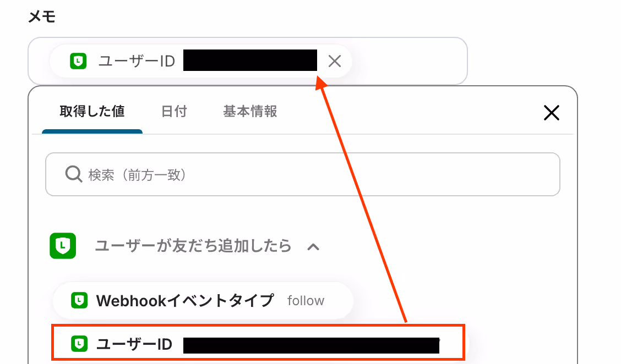Image resolution: width=621 pixels, height=364 pixels.
Task: Focus the 検索（前方一致）search field
Action: (303, 174)
